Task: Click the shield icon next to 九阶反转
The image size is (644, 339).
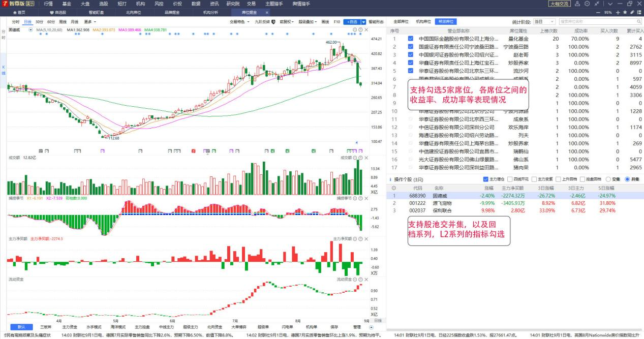Action: click(273, 22)
